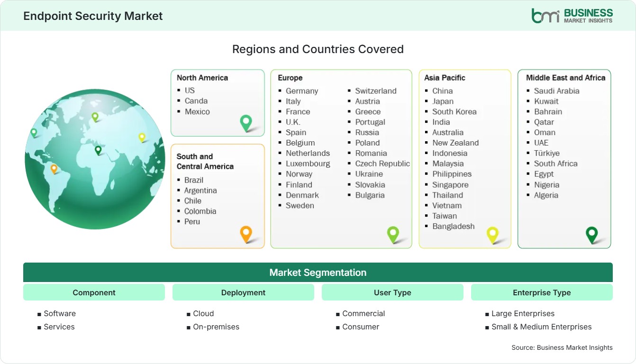Viewport: 636px width, 364px height.
Task: Click Algeria in the list
Action: pyautogui.click(x=546, y=195)
